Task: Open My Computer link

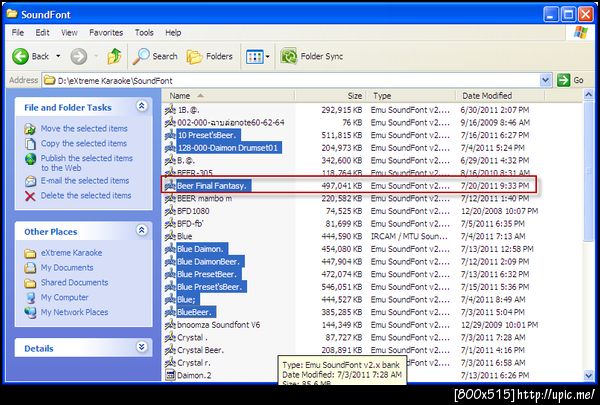Action: 65,297
